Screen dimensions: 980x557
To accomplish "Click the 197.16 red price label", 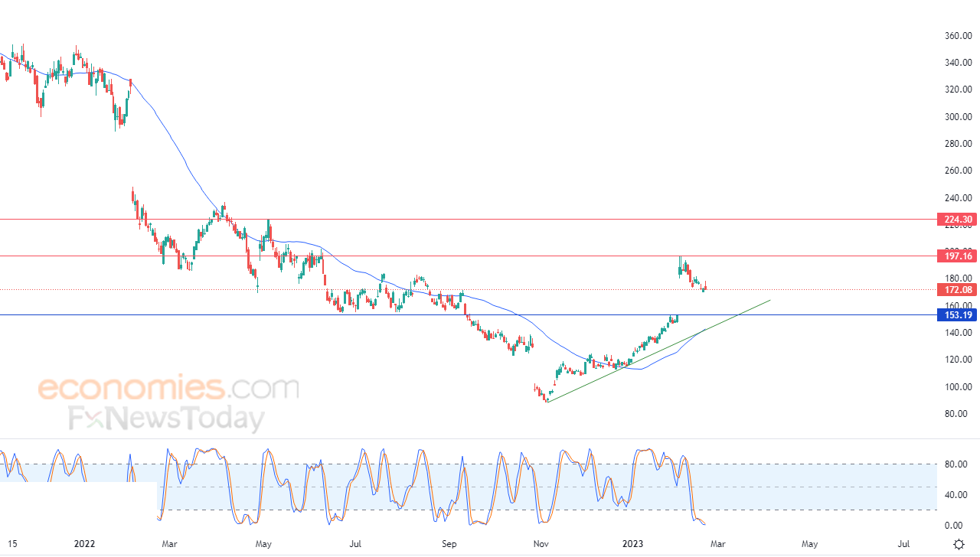I will (x=956, y=256).
